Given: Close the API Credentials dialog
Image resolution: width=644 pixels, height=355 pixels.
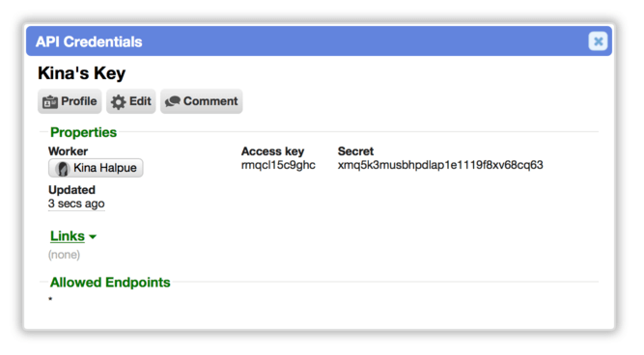Looking at the screenshot, I should [598, 41].
